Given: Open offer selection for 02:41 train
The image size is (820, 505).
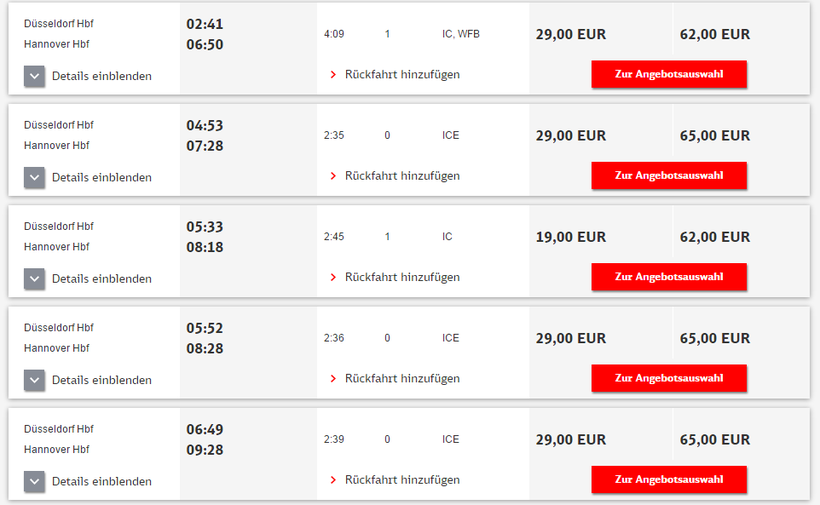Looking at the screenshot, I should tap(668, 74).
